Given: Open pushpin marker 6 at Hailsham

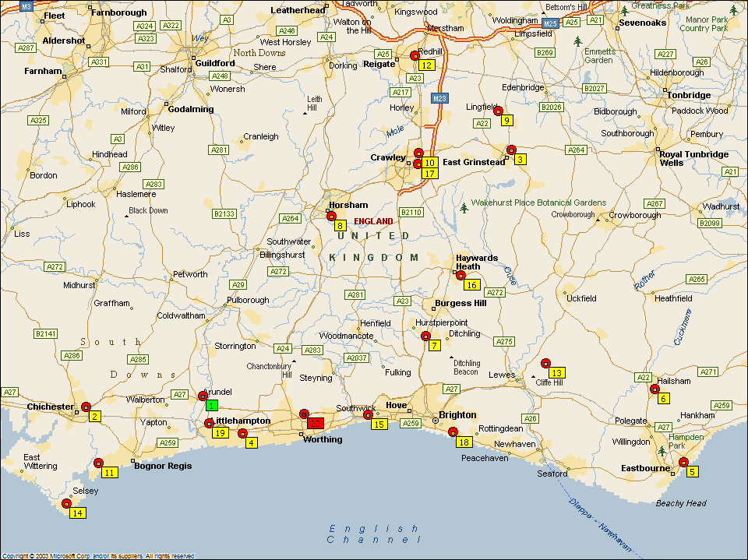Looking at the screenshot, I should point(664,399).
